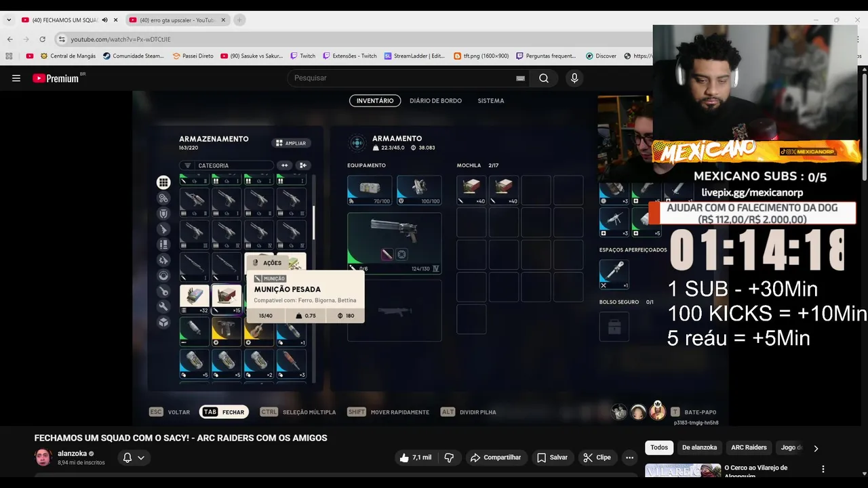Image resolution: width=868 pixels, height=488 pixels.
Task: Open the CATEGORIA filter dropdown
Action: pyautogui.click(x=226, y=165)
